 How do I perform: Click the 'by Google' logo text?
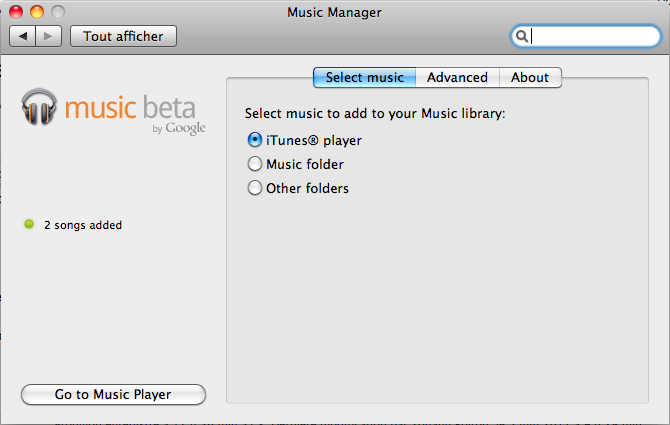tap(179, 128)
